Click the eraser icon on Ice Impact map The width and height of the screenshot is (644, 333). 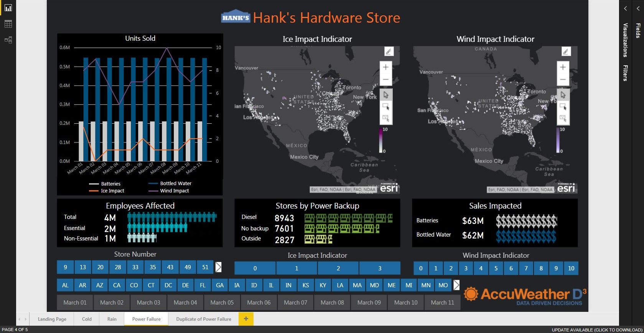tap(388, 51)
